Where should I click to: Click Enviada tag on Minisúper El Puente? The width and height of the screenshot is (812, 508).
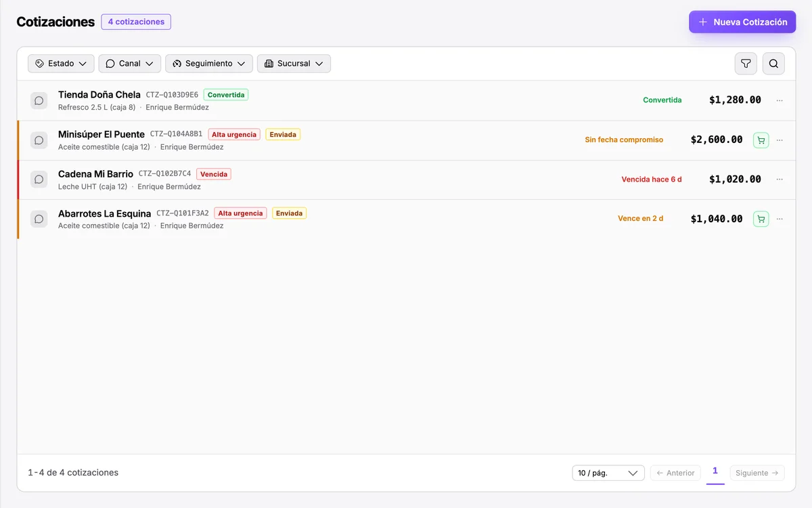pos(283,134)
